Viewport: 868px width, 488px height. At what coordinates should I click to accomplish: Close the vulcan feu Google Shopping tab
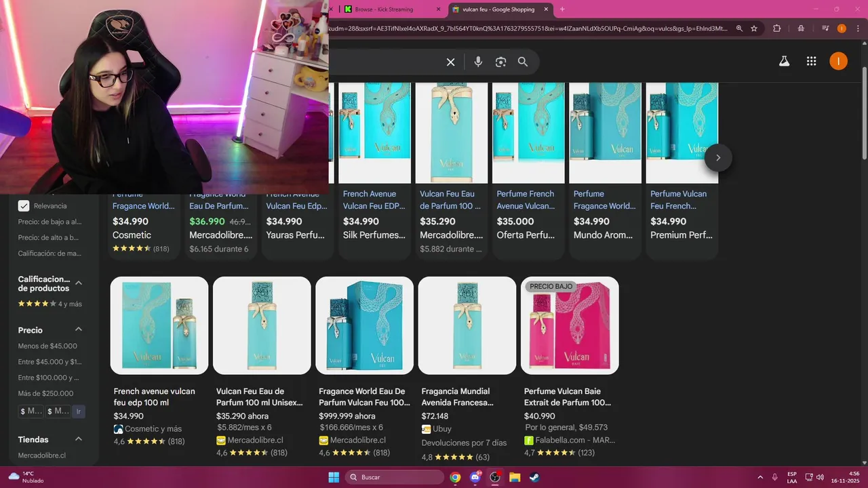pyautogui.click(x=547, y=9)
